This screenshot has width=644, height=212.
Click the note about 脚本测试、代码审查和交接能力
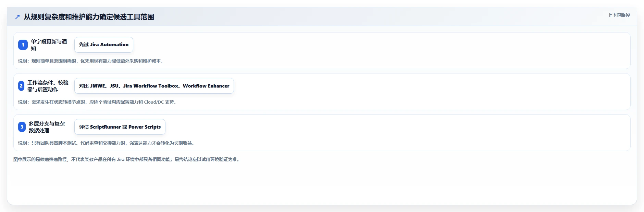[107, 143]
